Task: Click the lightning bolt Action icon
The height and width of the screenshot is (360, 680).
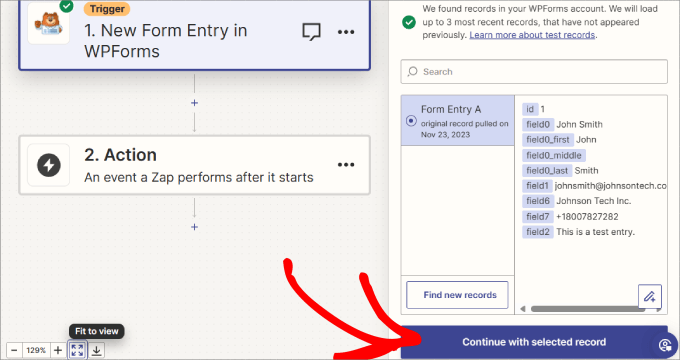Action: [49, 165]
